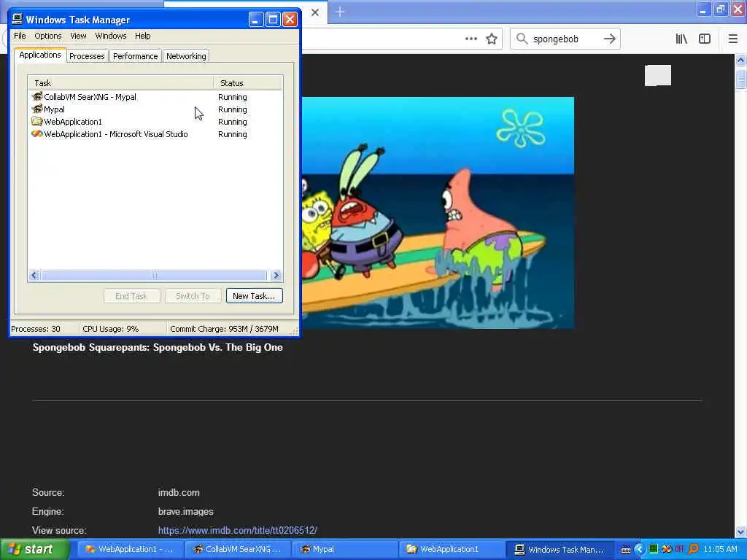Close the current browser tab
Image resolution: width=747 pixels, height=560 pixels.
click(315, 12)
